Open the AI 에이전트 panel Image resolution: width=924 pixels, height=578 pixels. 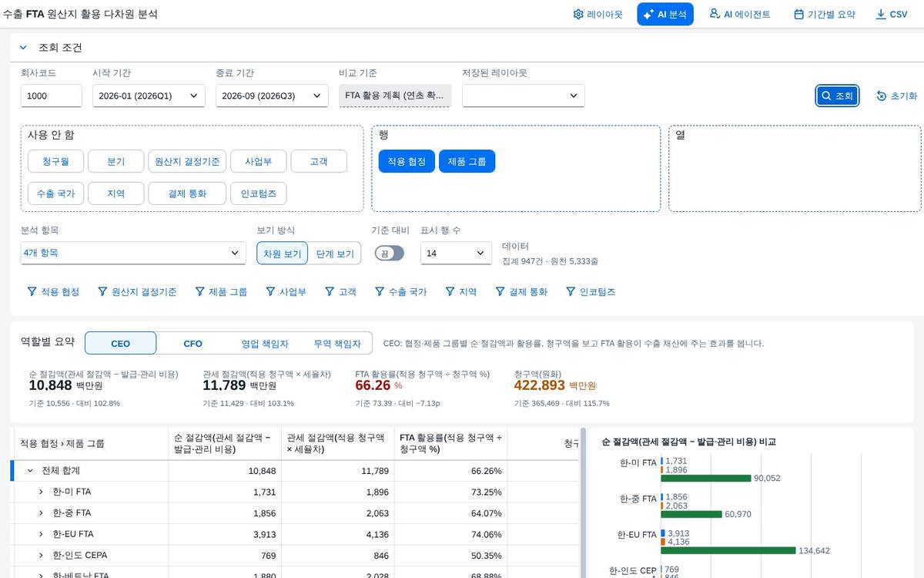739,14
